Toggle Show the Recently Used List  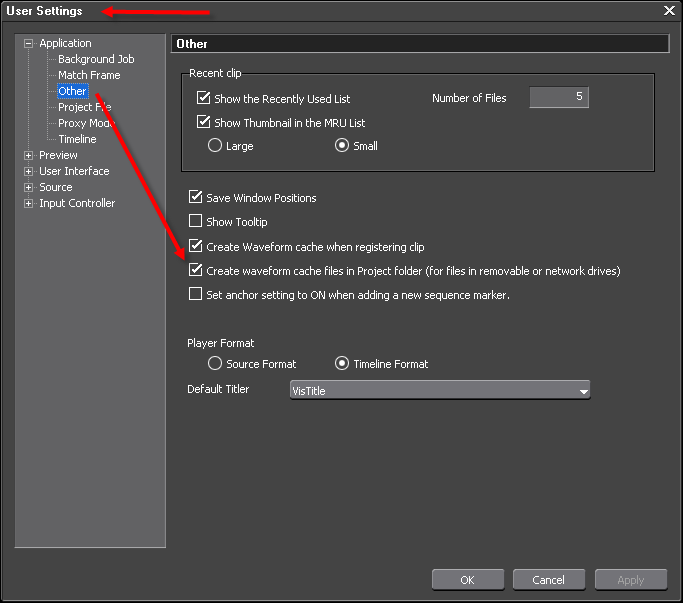(x=204, y=98)
